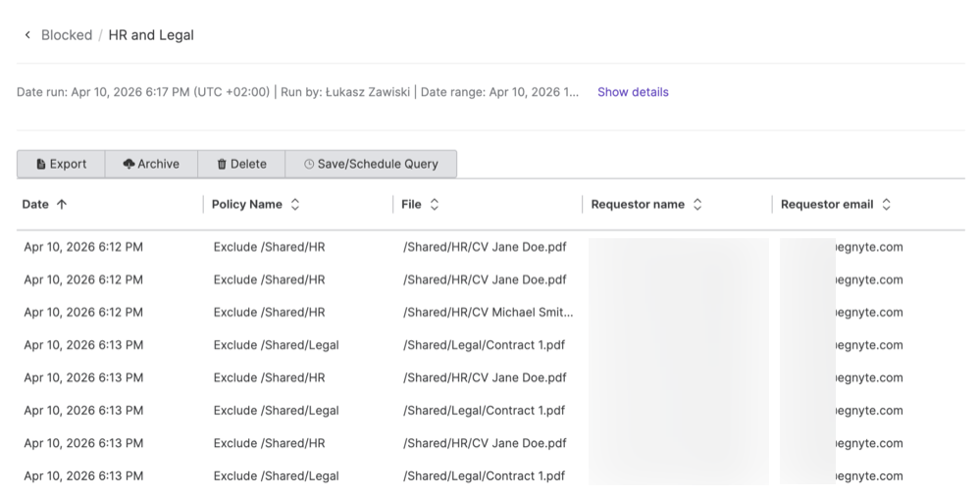Click the Archive cloud icon
The width and height of the screenshot is (980, 496).
pyautogui.click(x=129, y=165)
